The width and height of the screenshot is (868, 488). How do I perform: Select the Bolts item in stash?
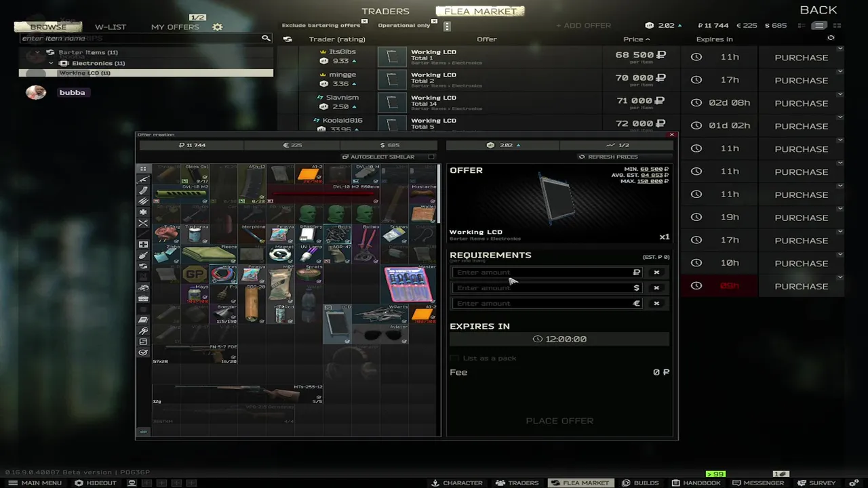pos(337,235)
